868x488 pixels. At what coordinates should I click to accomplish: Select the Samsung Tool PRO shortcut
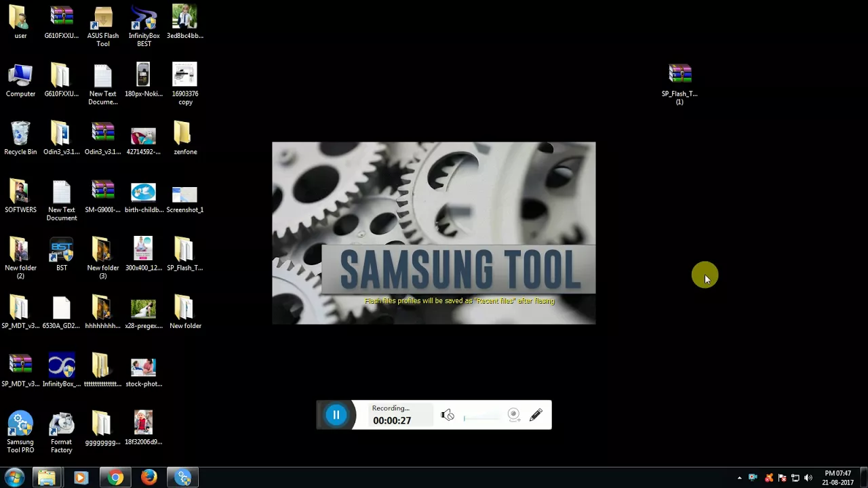click(x=20, y=432)
